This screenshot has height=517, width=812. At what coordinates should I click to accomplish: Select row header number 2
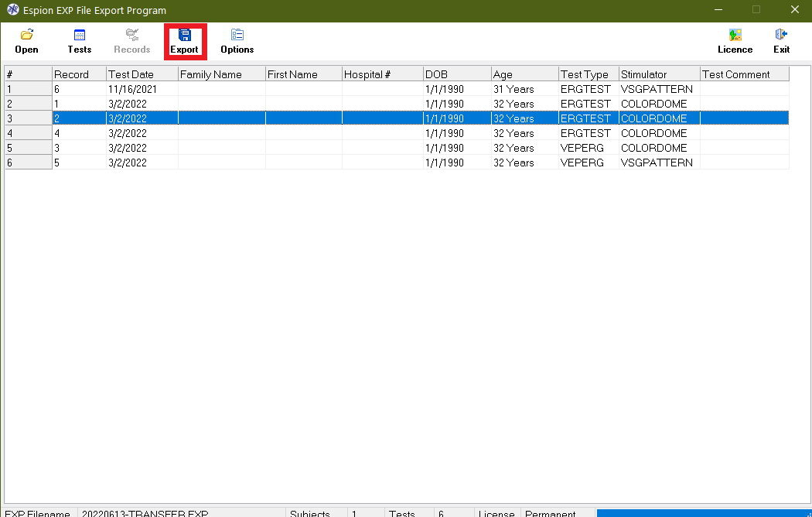29,104
